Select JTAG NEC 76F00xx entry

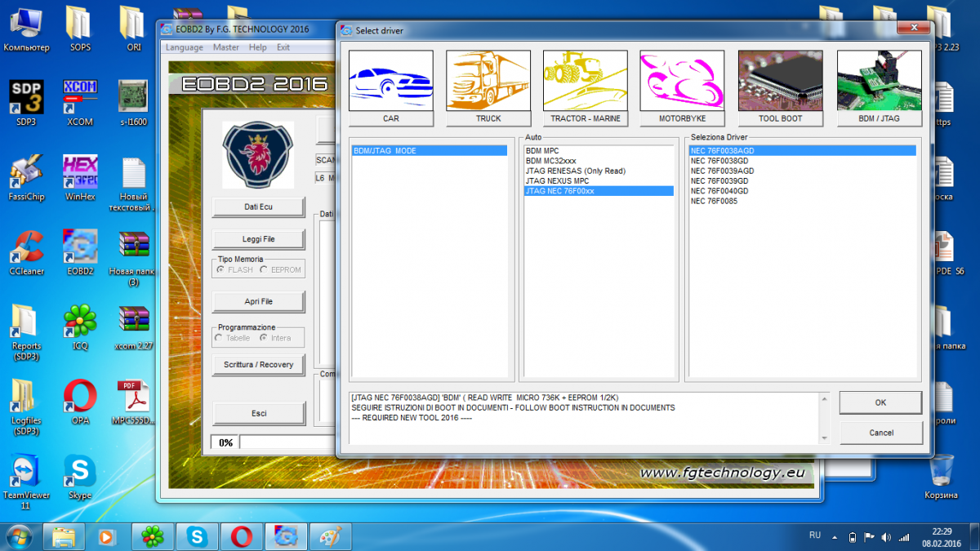click(x=599, y=190)
